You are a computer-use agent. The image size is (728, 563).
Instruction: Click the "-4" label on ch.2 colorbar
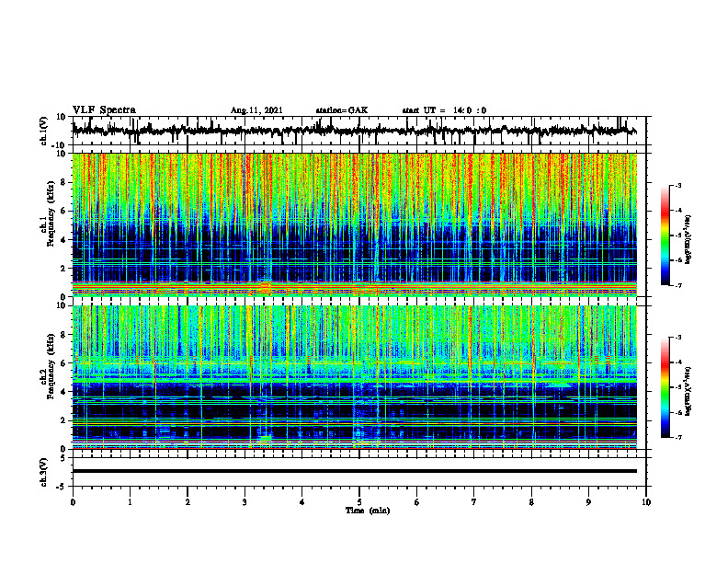(678, 362)
